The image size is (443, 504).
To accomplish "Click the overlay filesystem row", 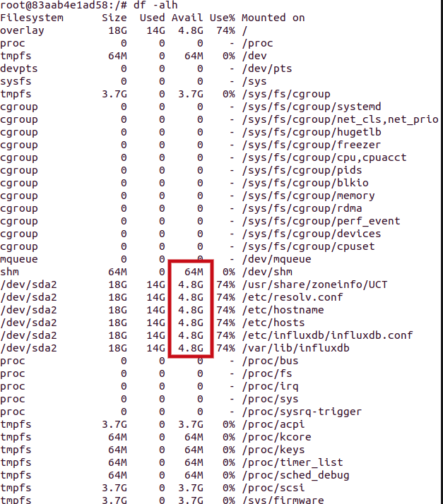I will point(124,30).
